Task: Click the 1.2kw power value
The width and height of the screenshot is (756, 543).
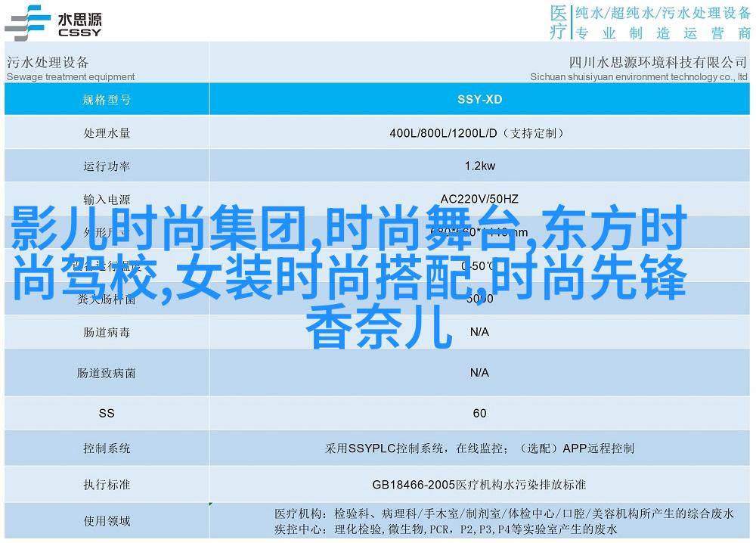Action: pyautogui.click(x=480, y=166)
